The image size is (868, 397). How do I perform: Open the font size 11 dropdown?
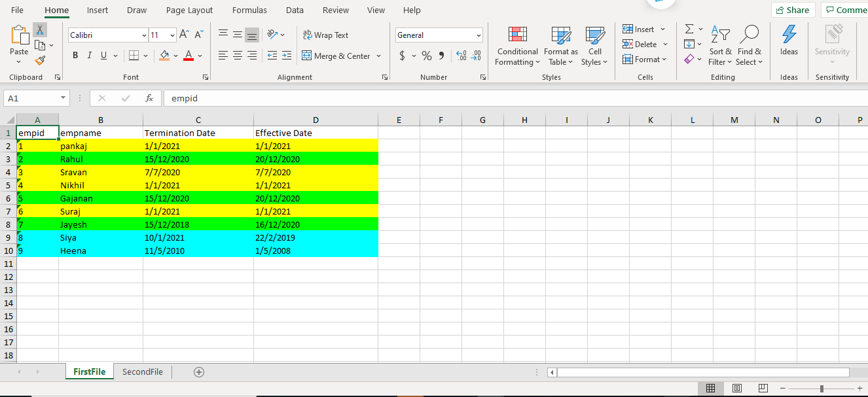173,35
